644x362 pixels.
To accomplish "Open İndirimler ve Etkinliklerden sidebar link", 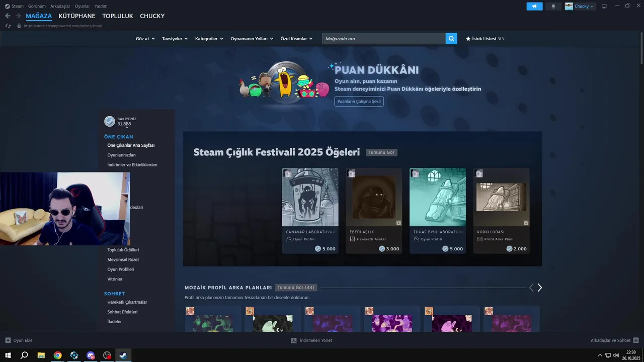I will click(x=132, y=164).
